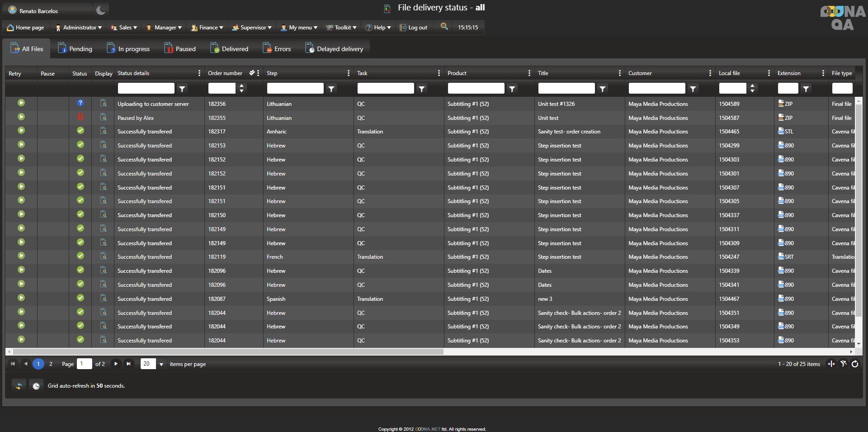Click the auto-fit column widths icon
This screenshot has height=432, width=868.
coord(831,364)
